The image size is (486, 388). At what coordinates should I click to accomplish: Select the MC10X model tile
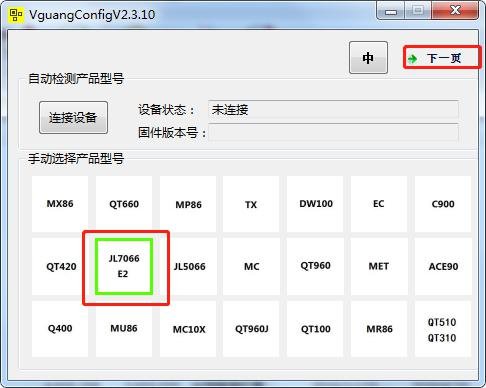[x=188, y=329]
